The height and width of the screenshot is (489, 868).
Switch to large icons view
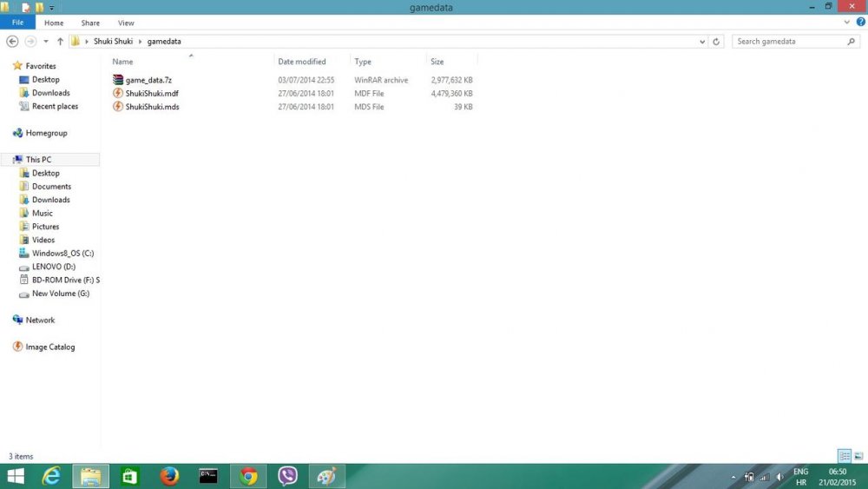(x=858, y=456)
